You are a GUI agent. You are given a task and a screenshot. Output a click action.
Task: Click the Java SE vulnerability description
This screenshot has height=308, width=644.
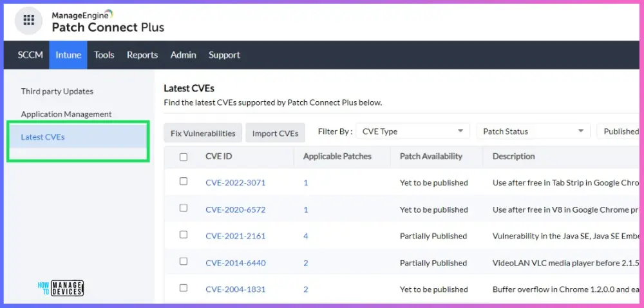click(x=566, y=236)
